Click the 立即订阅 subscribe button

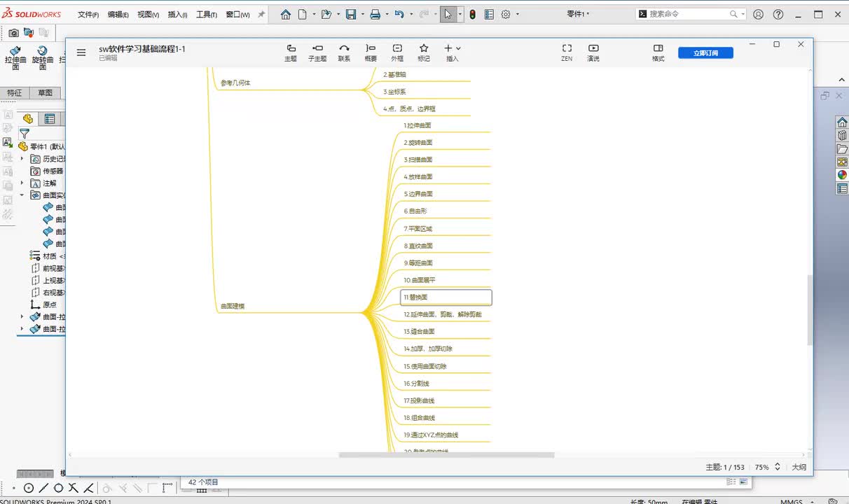705,52
